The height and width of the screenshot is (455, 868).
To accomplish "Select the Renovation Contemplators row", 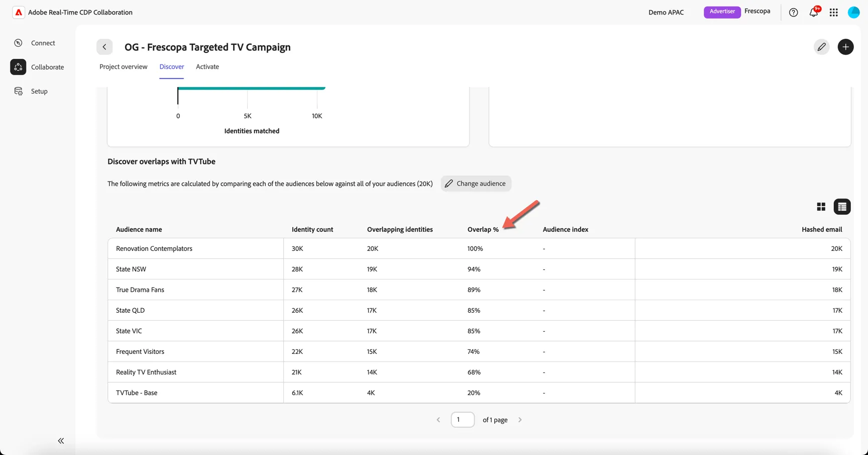I will tap(479, 248).
